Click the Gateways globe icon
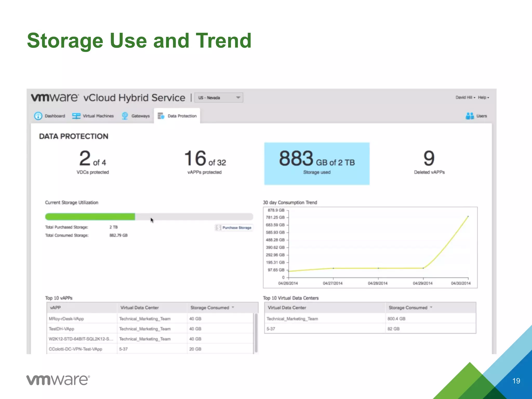The width and height of the screenshot is (532, 399). coord(125,116)
